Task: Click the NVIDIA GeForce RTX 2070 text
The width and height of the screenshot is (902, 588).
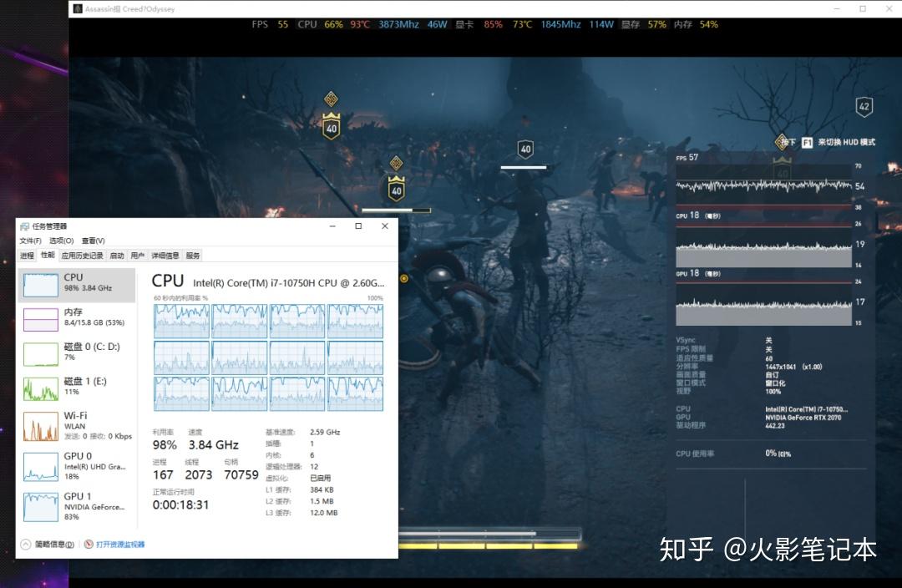Action: point(803,417)
